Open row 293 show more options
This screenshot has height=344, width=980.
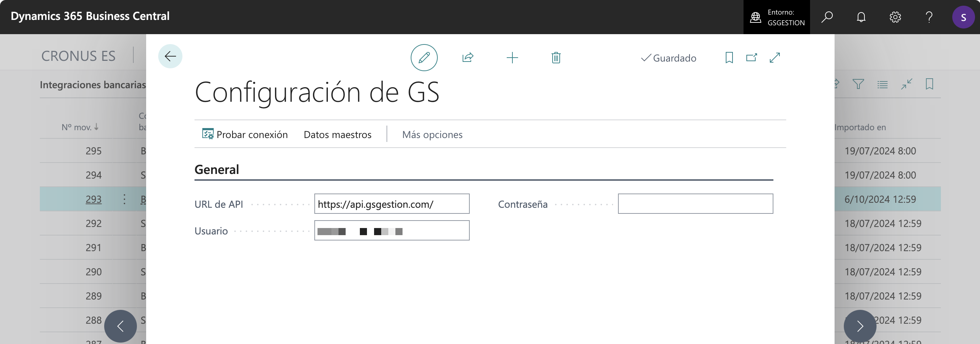tap(124, 199)
